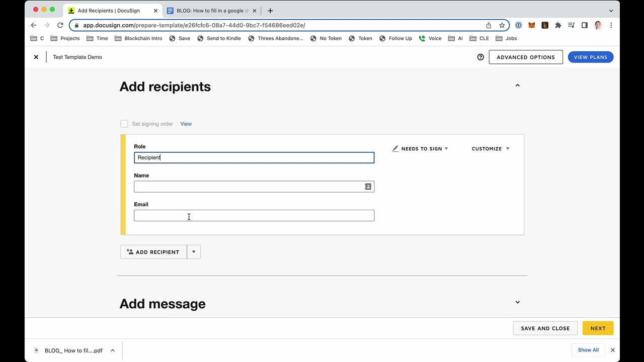Image resolution: width=644 pixels, height=362 pixels.
Task: Enable the Set signing order checkbox
Action: [x=124, y=124]
